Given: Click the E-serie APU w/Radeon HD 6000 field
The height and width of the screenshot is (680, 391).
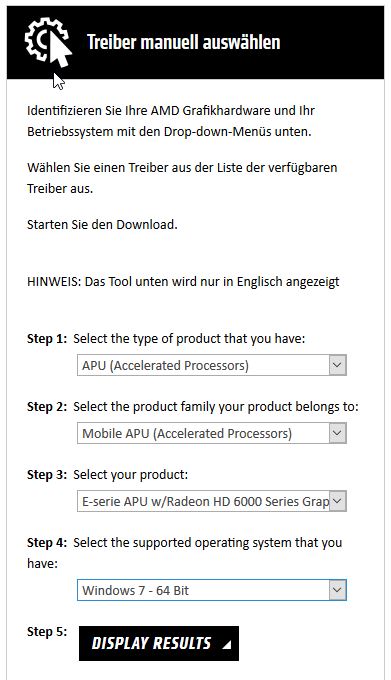Looking at the screenshot, I should (x=212, y=501).
